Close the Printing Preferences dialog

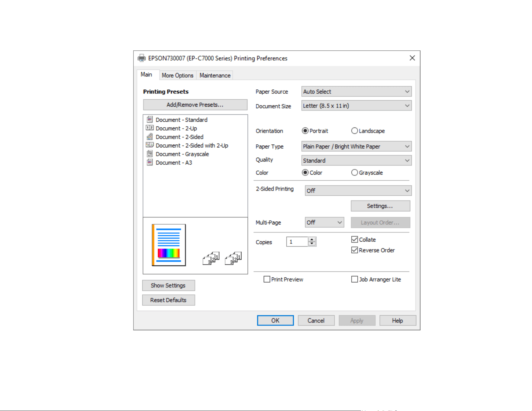tap(412, 58)
